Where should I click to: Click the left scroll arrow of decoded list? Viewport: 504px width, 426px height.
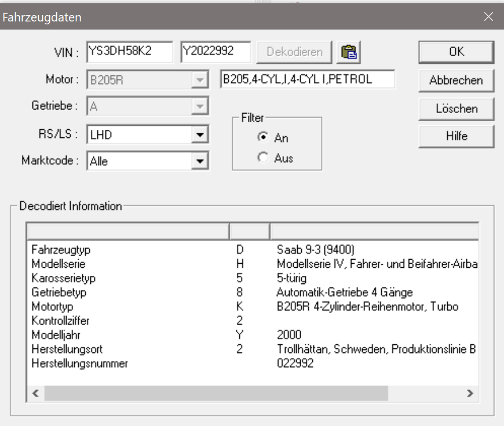coord(36,393)
